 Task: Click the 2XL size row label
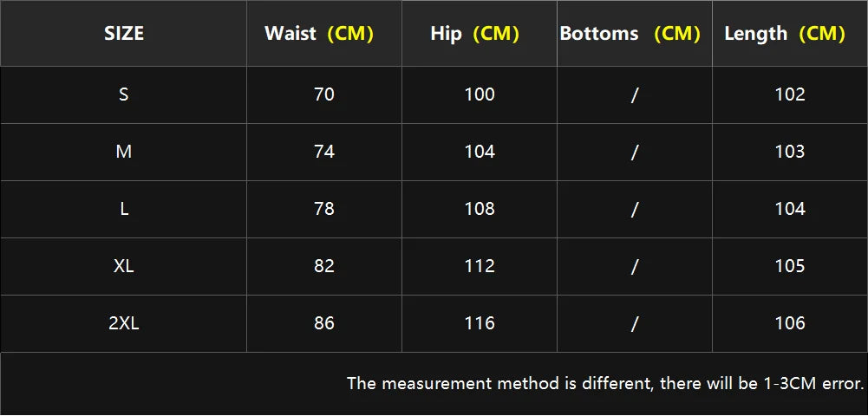tap(124, 323)
